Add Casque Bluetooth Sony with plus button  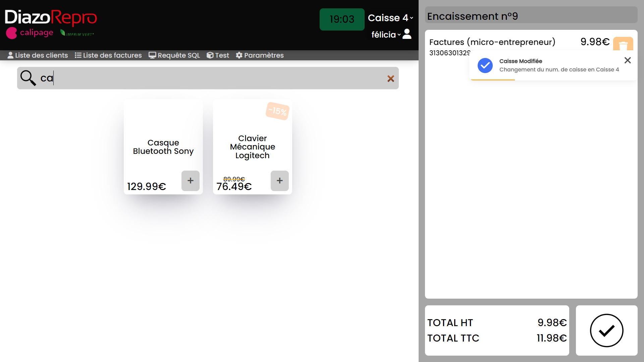tap(190, 181)
